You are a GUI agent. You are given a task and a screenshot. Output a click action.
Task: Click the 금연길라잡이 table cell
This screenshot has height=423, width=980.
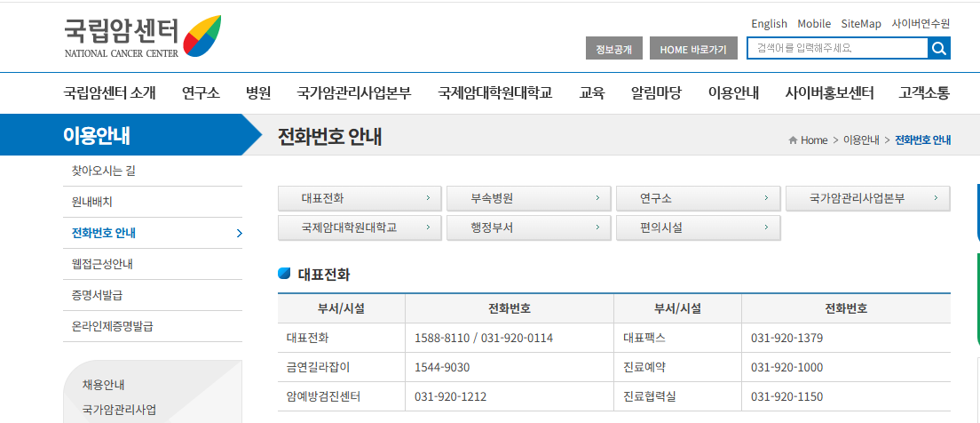(x=342, y=367)
